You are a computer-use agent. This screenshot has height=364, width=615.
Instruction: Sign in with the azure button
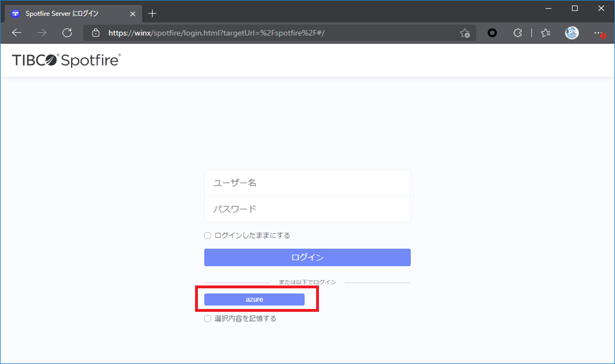(254, 299)
